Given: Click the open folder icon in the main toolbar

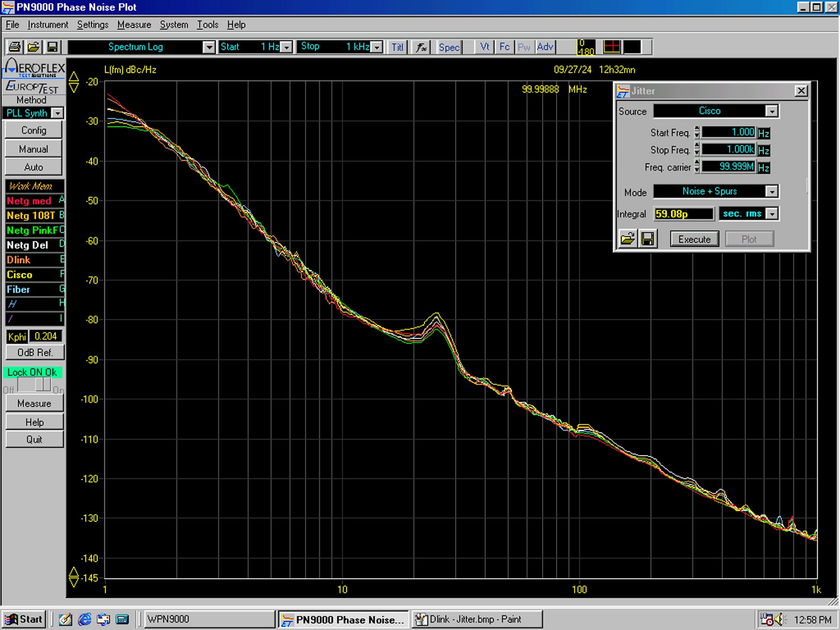Looking at the screenshot, I should coord(34,47).
